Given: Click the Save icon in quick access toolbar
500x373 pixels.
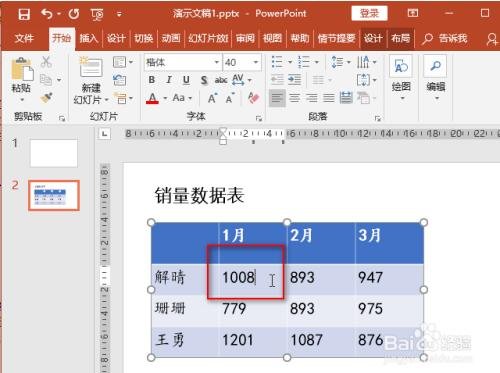Looking at the screenshot, I should coord(24,14).
